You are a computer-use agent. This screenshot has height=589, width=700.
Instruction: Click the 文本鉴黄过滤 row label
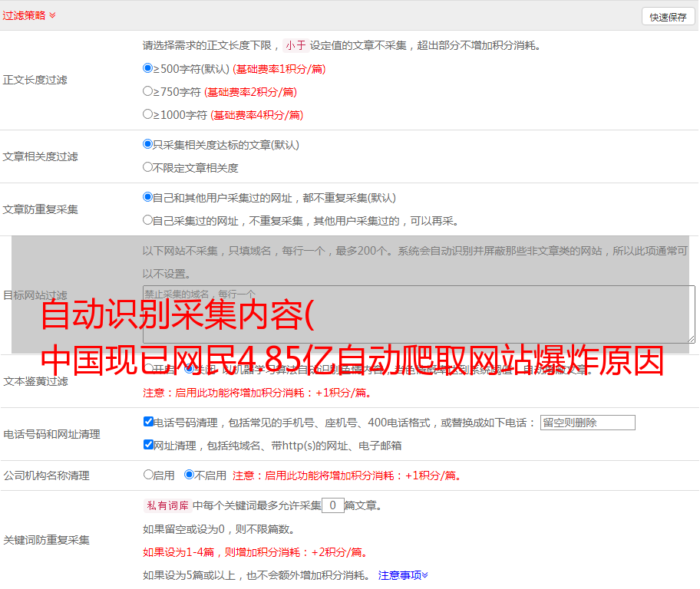pyautogui.click(x=36, y=381)
